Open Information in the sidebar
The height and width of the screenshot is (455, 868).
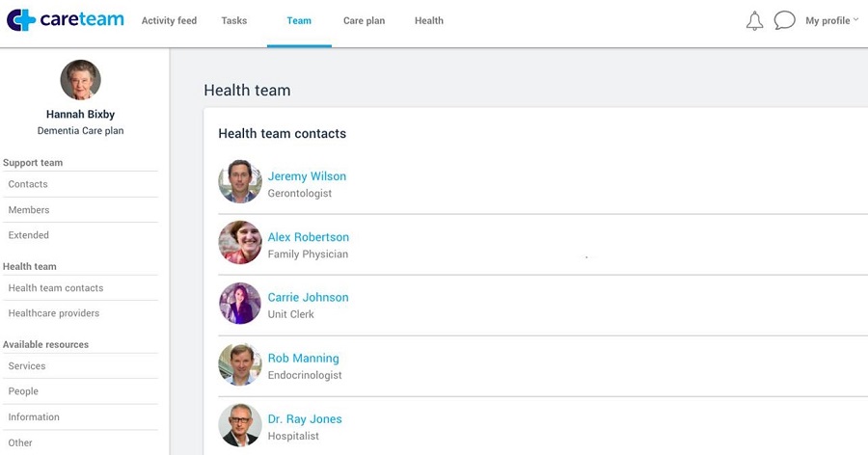point(34,417)
